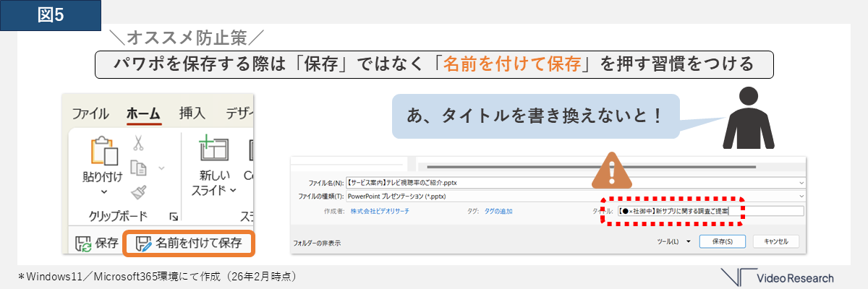This screenshot has height=289, width=868.
Task: Open the ファイル tab
Action: point(90,113)
